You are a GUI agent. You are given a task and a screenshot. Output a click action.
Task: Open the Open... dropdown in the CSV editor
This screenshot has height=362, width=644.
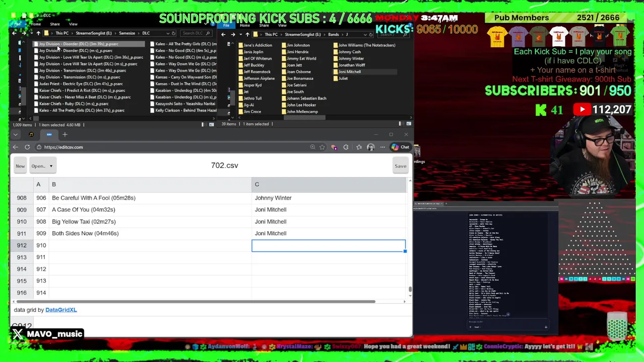pyautogui.click(x=42, y=166)
